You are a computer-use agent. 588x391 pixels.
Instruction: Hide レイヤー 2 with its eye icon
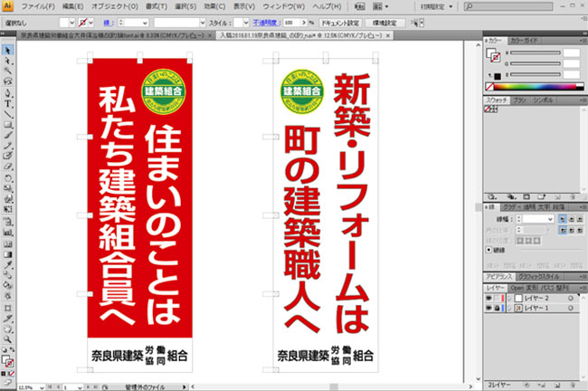[x=488, y=299]
